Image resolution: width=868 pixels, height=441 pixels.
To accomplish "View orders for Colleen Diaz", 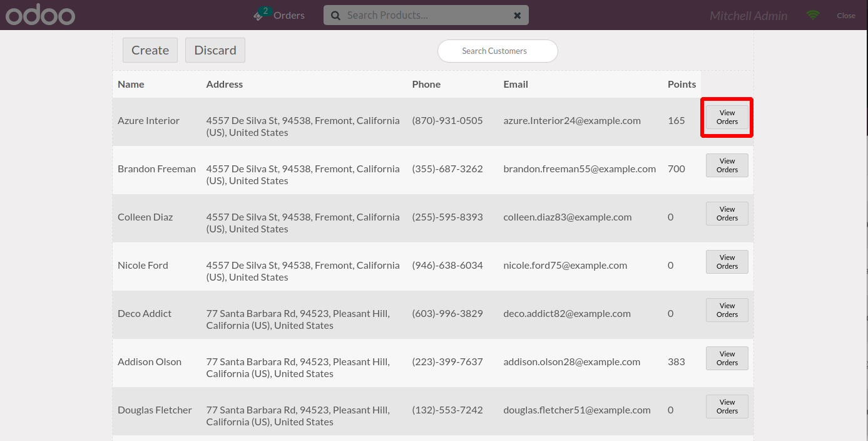I will pyautogui.click(x=727, y=214).
